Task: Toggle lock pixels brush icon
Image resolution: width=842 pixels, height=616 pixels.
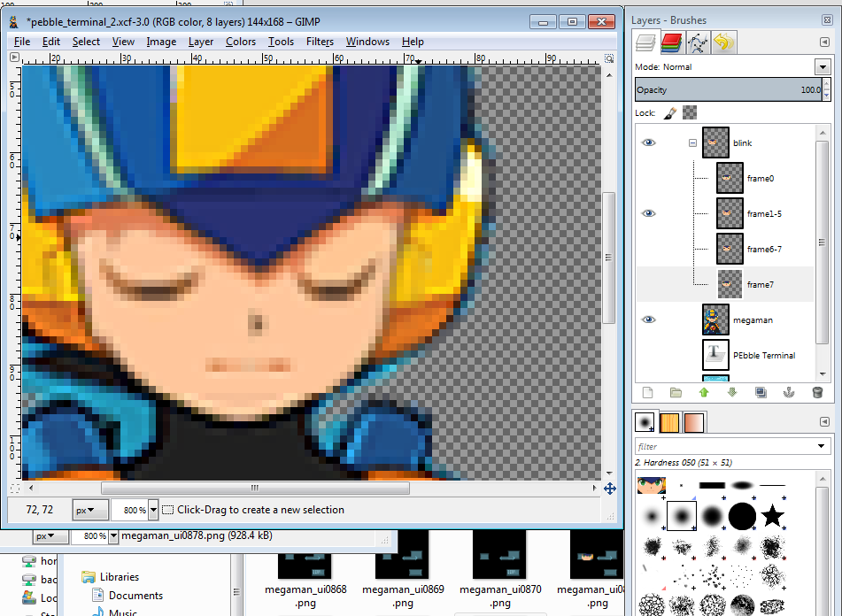Action: 669,112
